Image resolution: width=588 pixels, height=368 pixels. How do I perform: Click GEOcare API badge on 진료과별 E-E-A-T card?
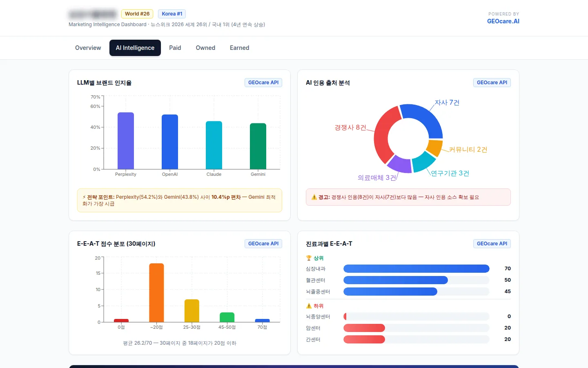pos(492,244)
